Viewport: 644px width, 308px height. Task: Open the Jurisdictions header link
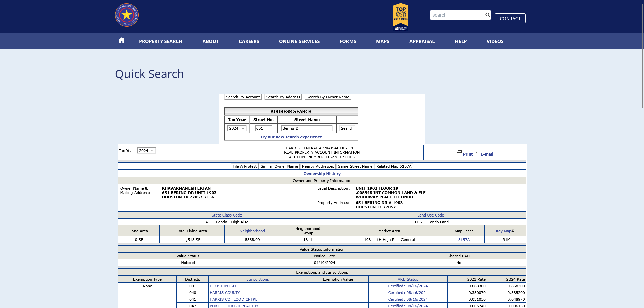click(x=258, y=279)
